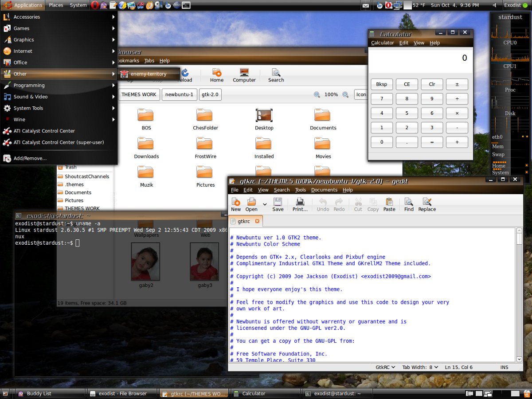The width and height of the screenshot is (532, 399).
Task: Close the gtkrc tab in gedit
Action: 257,221
